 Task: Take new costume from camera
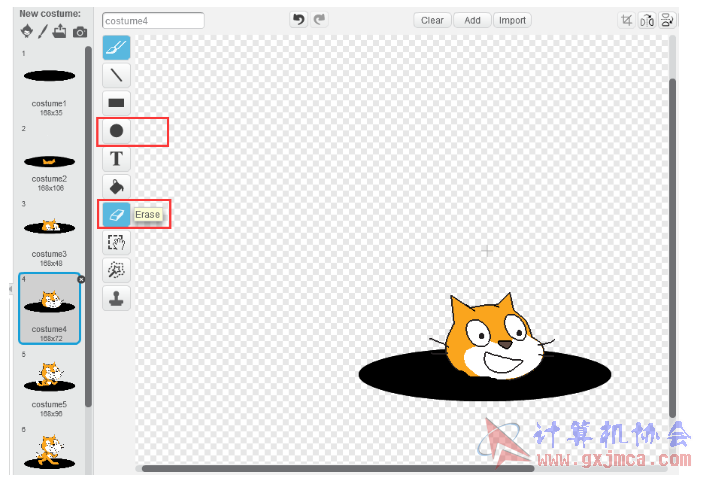click(x=80, y=32)
